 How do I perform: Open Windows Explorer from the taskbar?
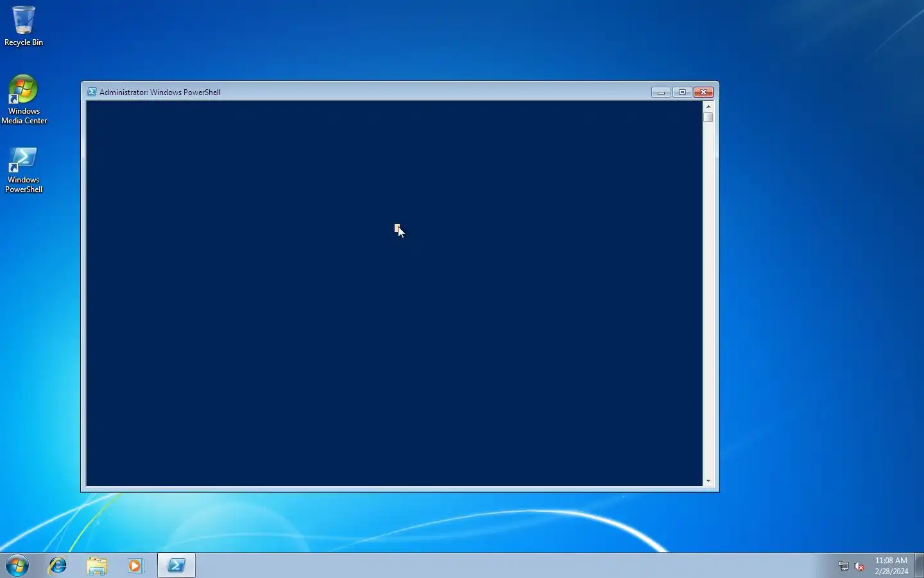[x=97, y=565]
